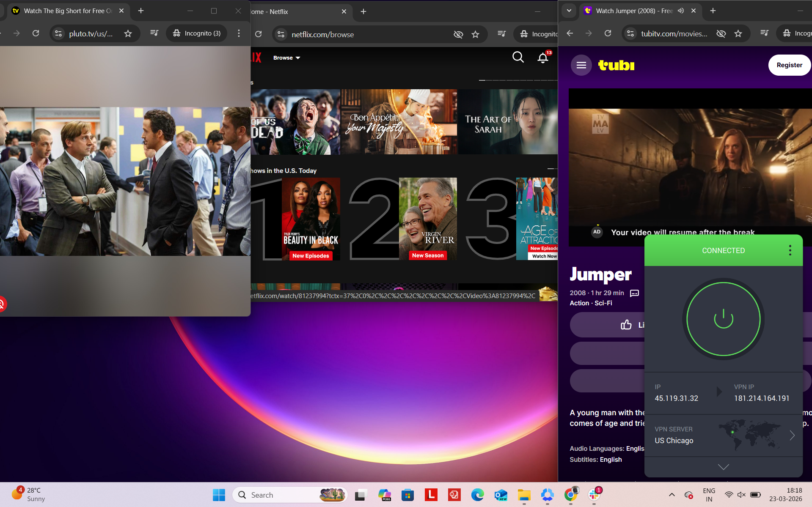Click tubitv.com address bar
Viewport: 812px width, 507px height.
(674, 34)
